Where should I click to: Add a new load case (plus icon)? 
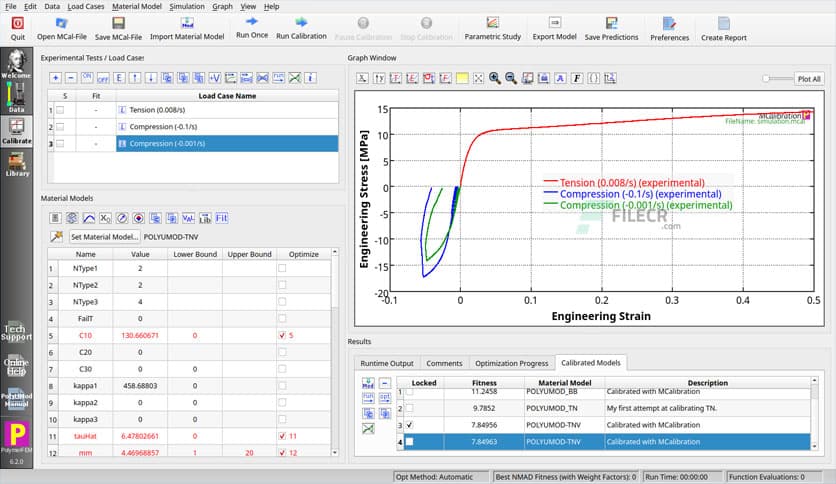(x=55, y=78)
